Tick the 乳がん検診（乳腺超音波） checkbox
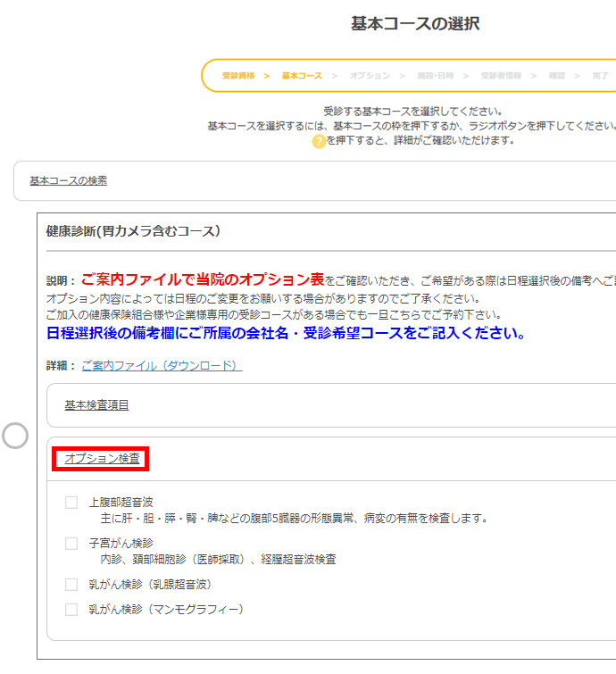This screenshot has height=674, width=616. click(71, 585)
